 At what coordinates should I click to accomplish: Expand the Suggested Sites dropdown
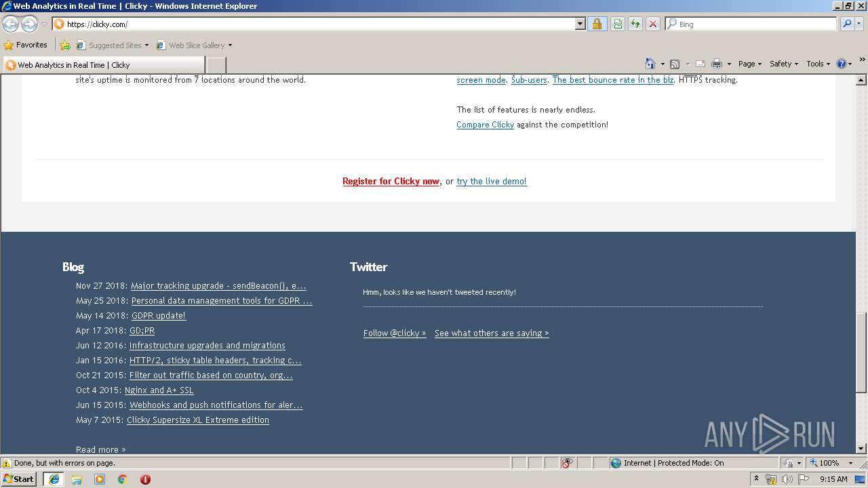tap(146, 45)
